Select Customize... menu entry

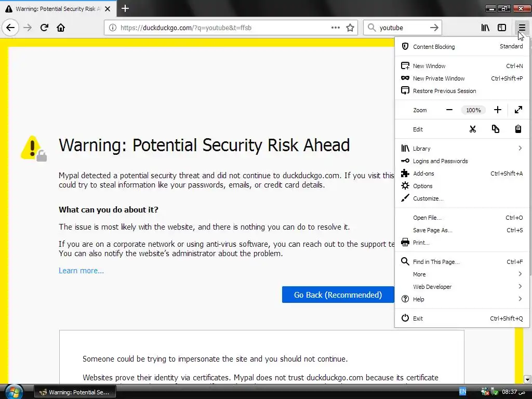[x=462, y=198]
